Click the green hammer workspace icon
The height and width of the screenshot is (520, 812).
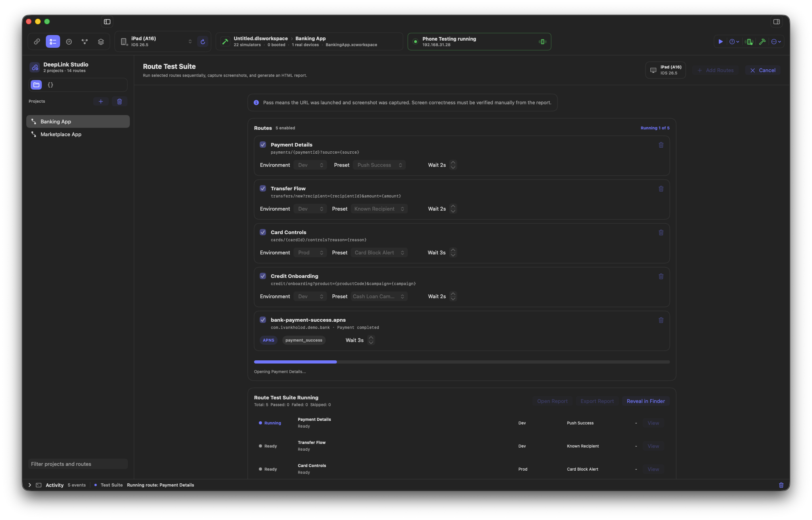point(225,41)
